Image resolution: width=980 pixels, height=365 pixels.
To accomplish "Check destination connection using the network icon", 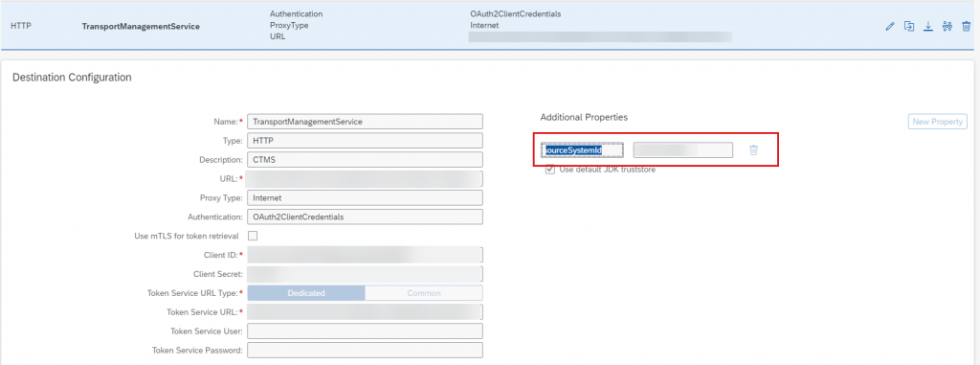I will tap(947, 26).
